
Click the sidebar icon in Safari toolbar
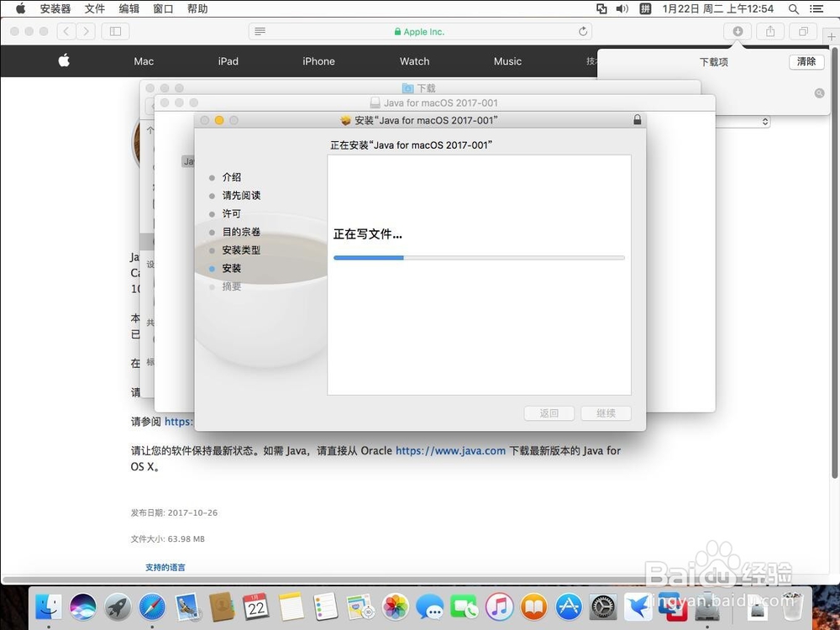coord(114,31)
